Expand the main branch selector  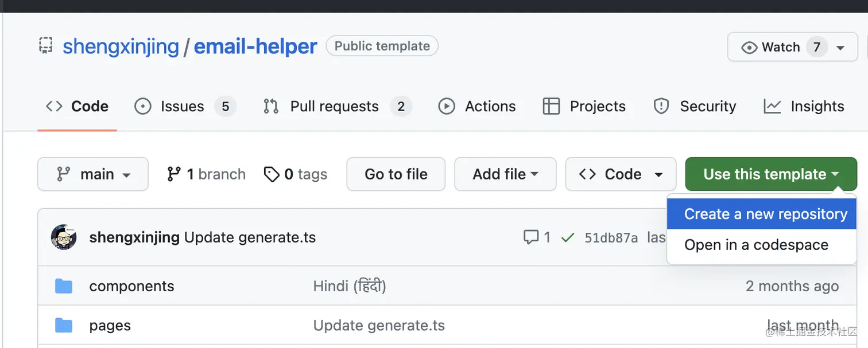click(x=93, y=174)
